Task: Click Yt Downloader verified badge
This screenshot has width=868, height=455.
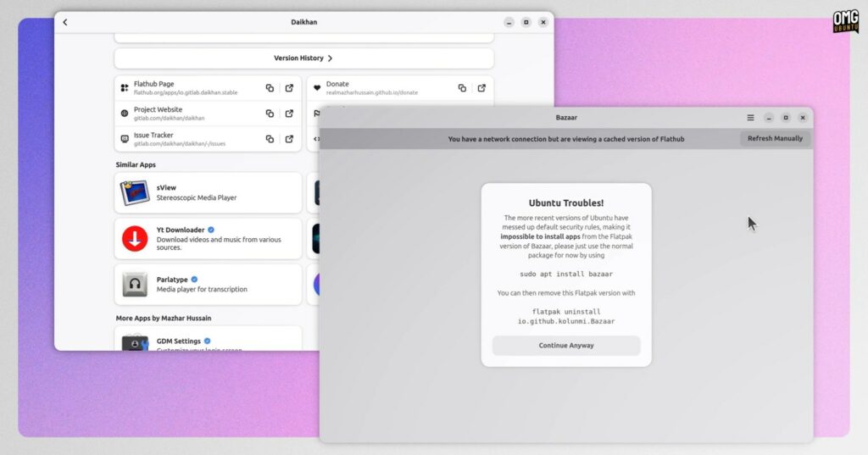Action: (211, 230)
